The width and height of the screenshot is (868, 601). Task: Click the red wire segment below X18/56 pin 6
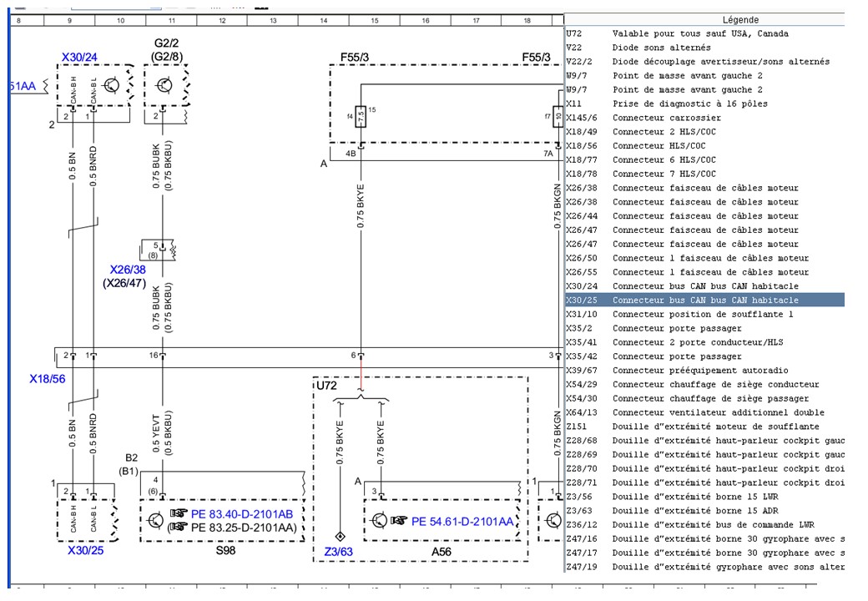(361, 374)
